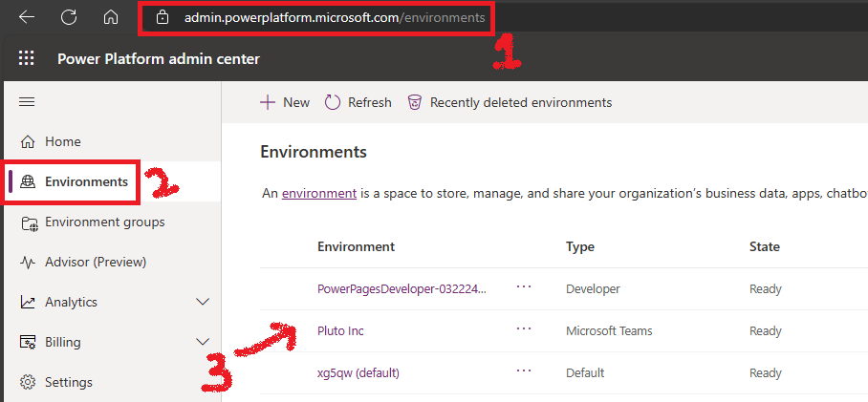Follow the 'environment' hyperlink in the description
Image resolution: width=868 pixels, height=402 pixels.
pyautogui.click(x=319, y=194)
